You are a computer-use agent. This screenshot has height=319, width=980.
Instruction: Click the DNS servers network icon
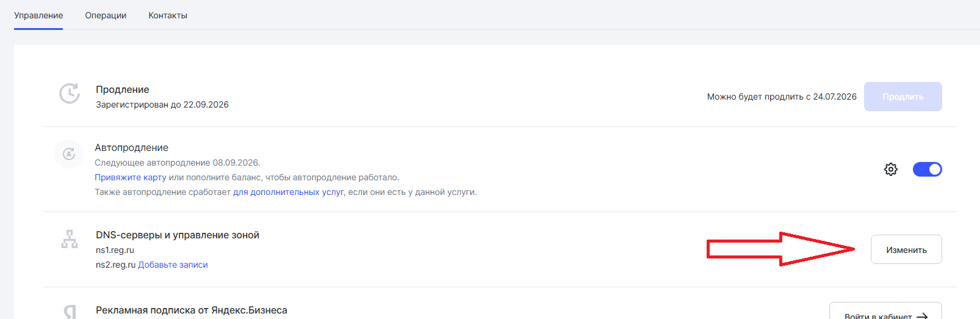(x=70, y=239)
